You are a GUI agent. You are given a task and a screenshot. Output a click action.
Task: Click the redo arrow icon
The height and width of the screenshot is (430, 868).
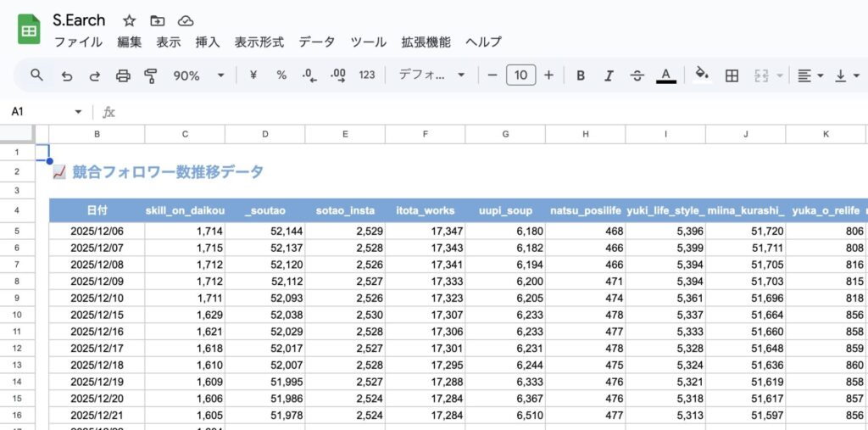point(95,75)
